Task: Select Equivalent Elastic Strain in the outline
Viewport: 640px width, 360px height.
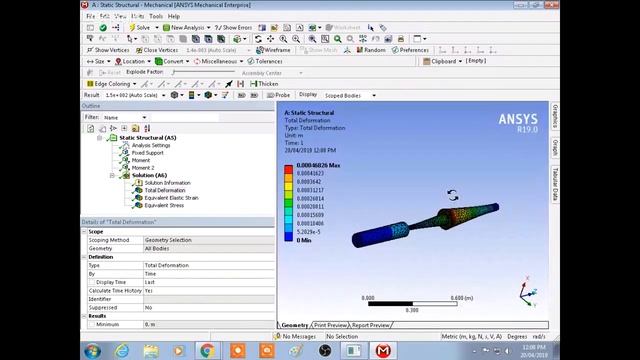Action: click(171, 198)
